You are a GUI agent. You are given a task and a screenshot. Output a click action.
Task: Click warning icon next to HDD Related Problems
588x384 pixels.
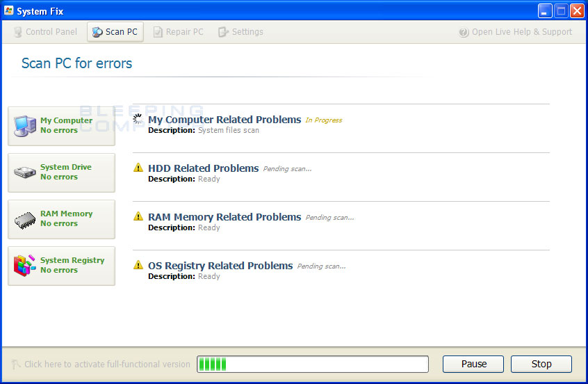pos(138,168)
